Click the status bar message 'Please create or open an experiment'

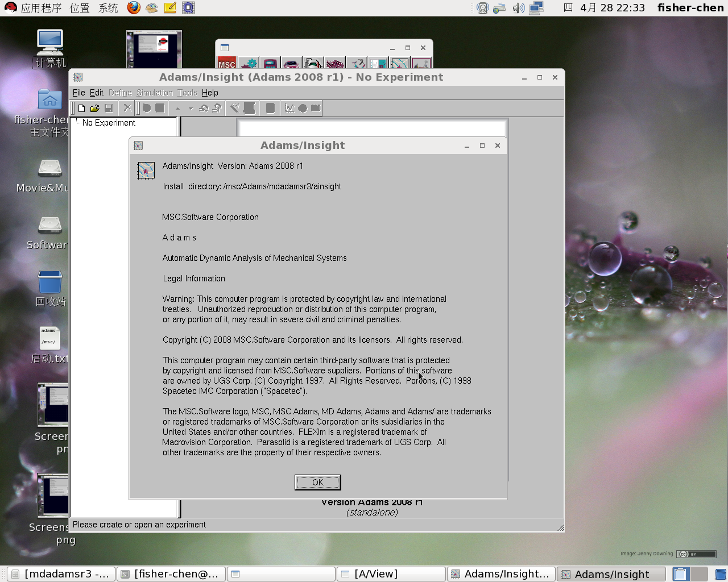click(139, 525)
